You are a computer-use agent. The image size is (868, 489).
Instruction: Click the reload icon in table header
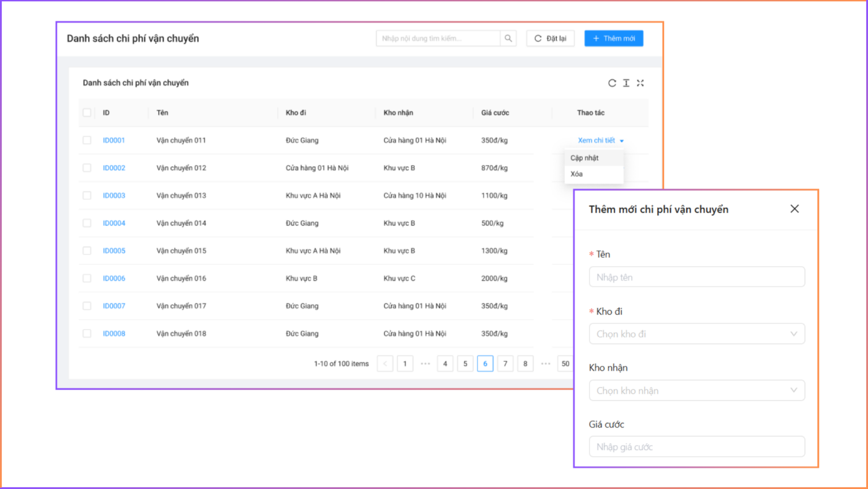[x=612, y=83]
